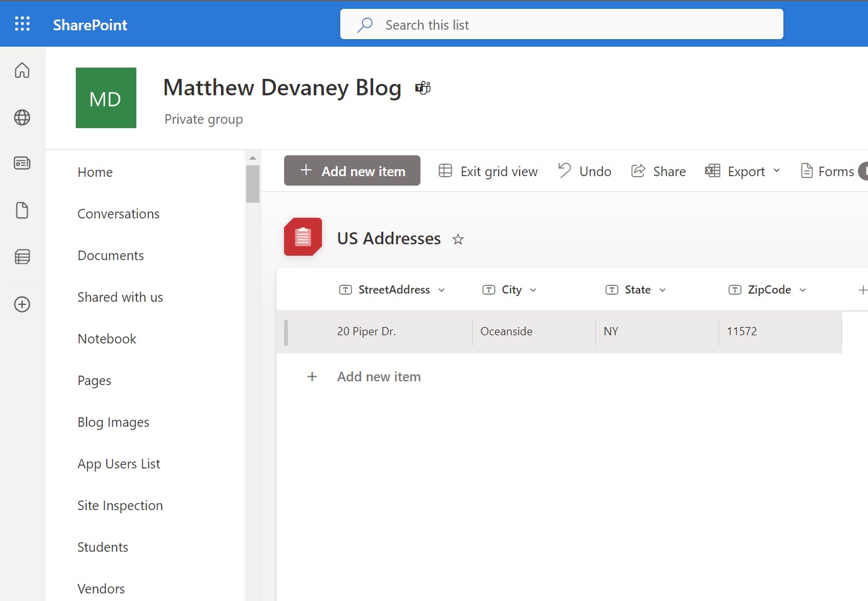The width and height of the screenshot is (868, 601).
Task: Open the News icon in left rail
Action: point(22,164)
